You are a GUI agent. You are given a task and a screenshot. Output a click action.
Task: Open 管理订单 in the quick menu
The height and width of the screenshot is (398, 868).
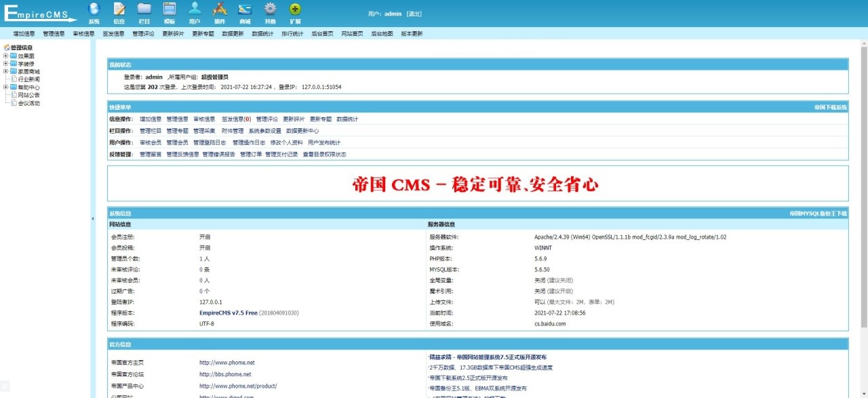pyautogui.click(x=251, y=154)
